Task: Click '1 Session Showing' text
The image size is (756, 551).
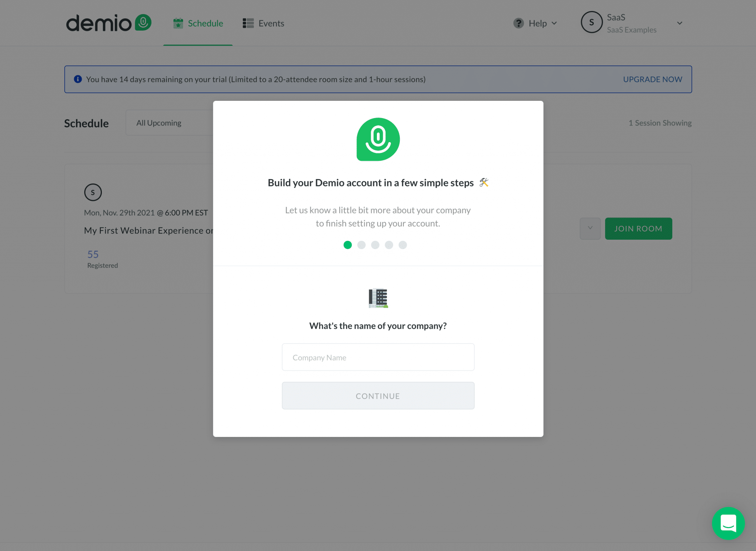Action: click(x=660, y=123)
